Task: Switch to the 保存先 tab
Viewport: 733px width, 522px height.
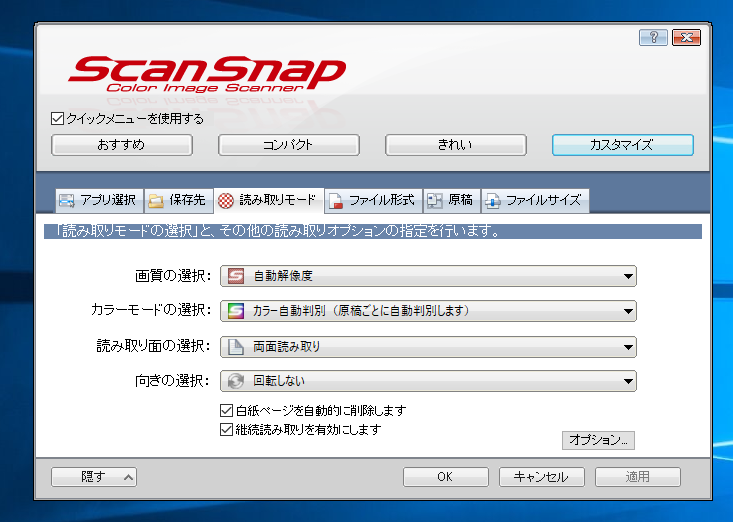Action: (179, 200)
